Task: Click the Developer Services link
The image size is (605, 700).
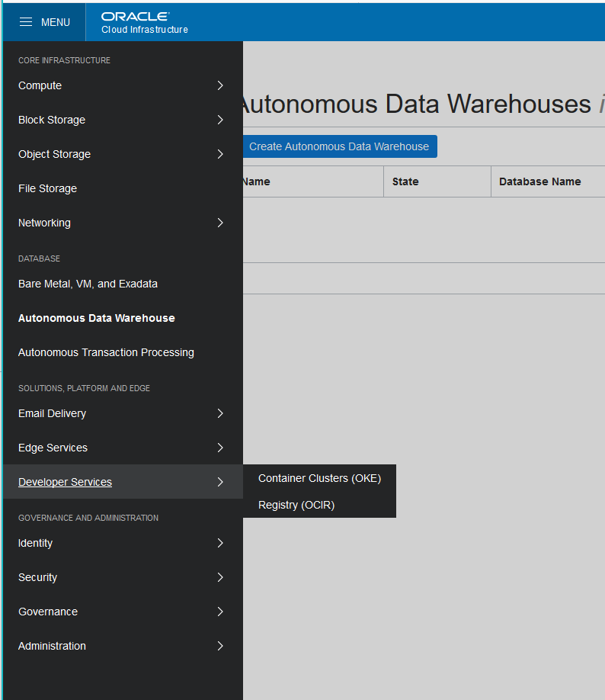Action: (65, 482)
